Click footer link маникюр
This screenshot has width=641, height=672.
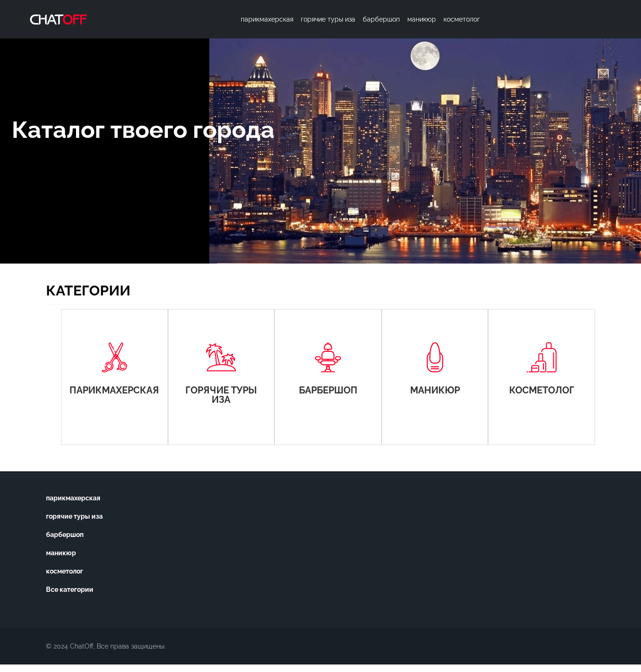click(x=61, y=553)
